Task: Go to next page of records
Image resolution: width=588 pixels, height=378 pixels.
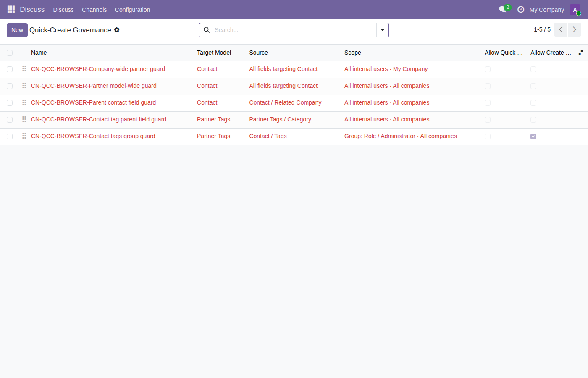Action: coord(575,30)
